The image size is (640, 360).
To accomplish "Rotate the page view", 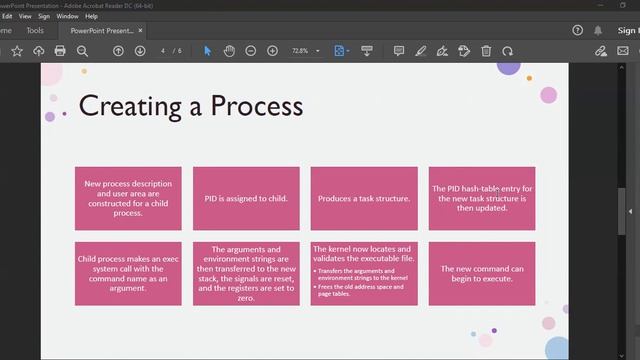I will click(x=507, y=51).
